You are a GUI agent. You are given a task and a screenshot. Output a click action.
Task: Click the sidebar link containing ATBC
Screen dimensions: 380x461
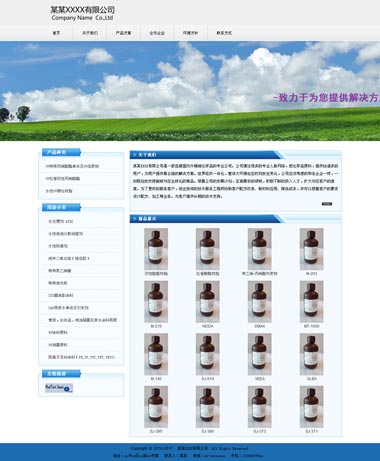(x=61, y=221)
